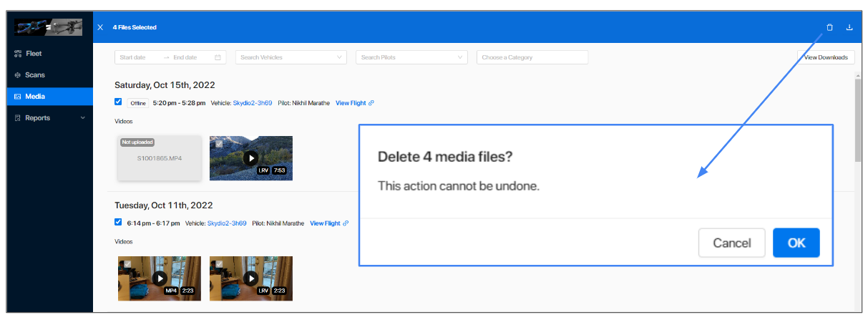868x330 pixels.
Task: Open the Search Vehicles dropdown
Action: click(x=291, y=57)
